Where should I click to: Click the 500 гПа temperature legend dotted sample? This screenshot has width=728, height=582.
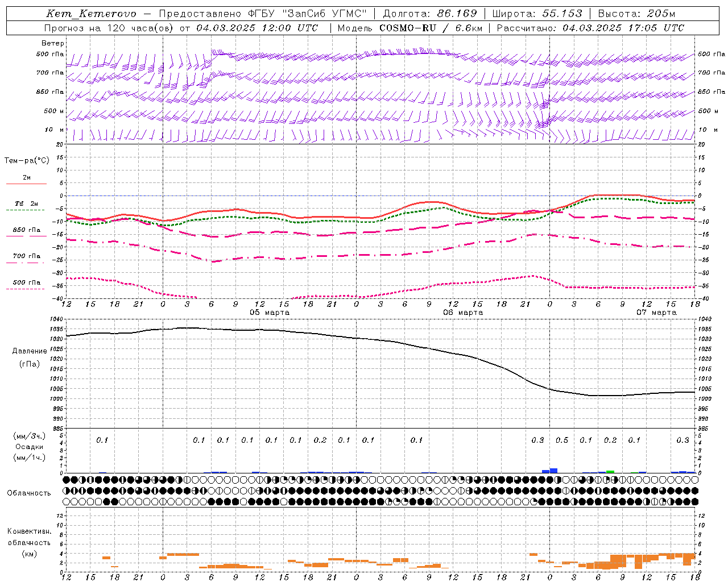point(26,289)
